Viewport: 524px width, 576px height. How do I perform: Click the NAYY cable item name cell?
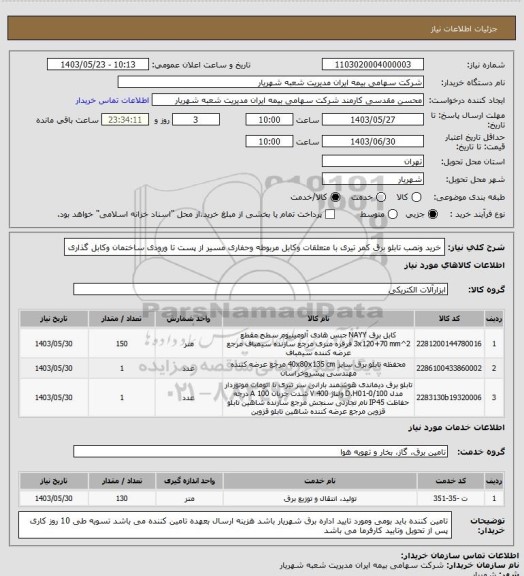(x=318, y=344)
